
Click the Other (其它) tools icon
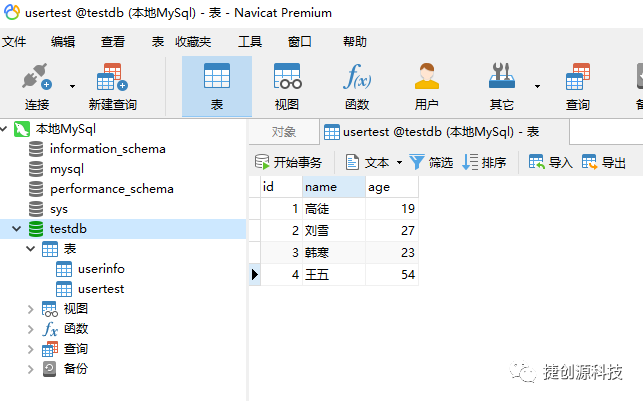pos(501,78)
